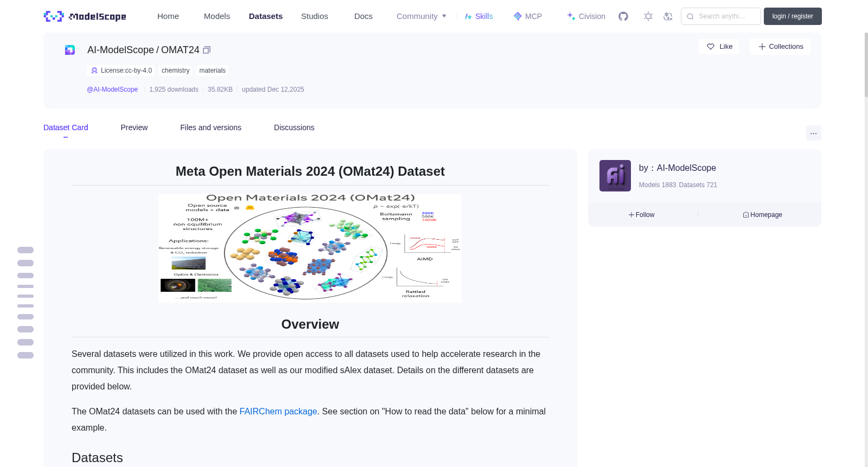This screenshot has height=467, width=868.
Task: Add dataset to Collections
Action: point(780,47)
